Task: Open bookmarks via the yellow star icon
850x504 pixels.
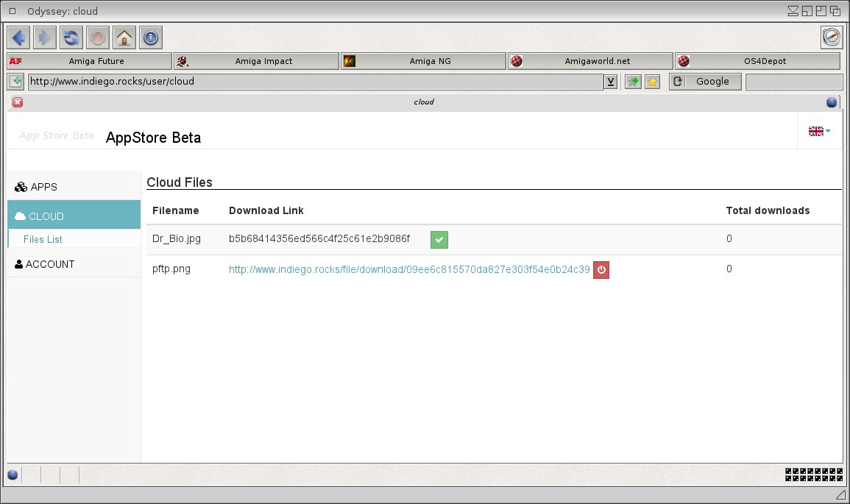Action: (x=652, y=82)
